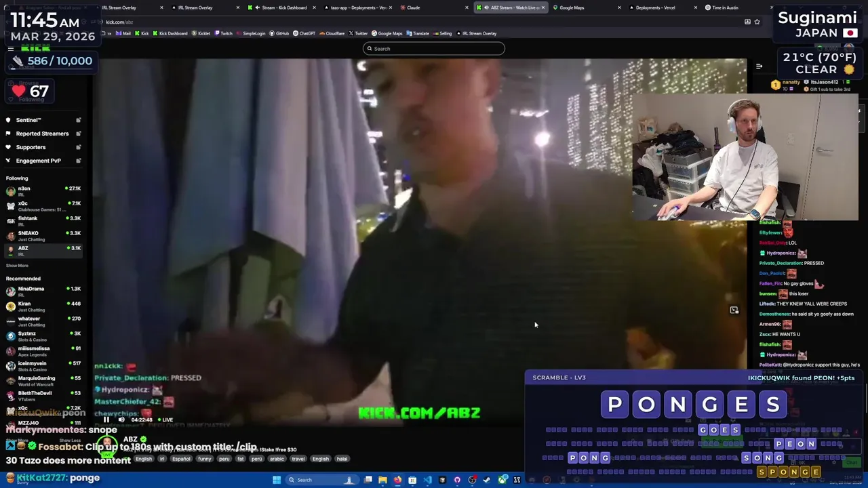The image size is (868, 488).
Task: Open Kiran recommended channel
Action: [x=43, y=306]
